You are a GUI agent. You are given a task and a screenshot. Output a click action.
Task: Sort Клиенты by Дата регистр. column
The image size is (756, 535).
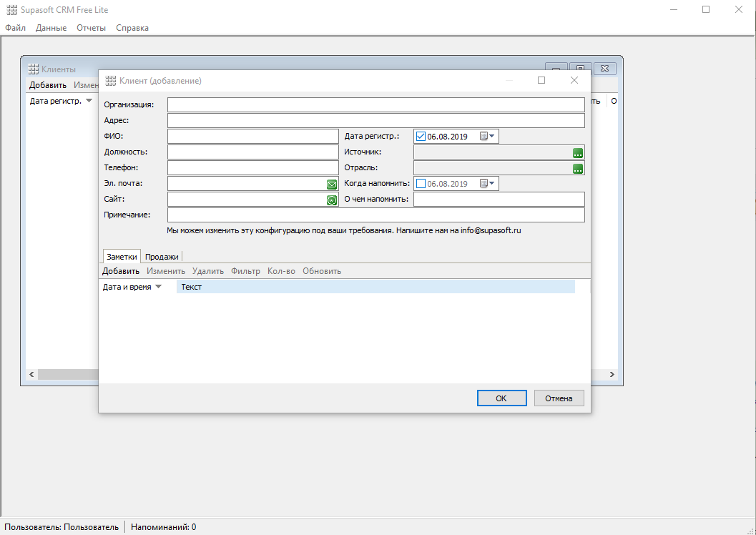(61, 101)
